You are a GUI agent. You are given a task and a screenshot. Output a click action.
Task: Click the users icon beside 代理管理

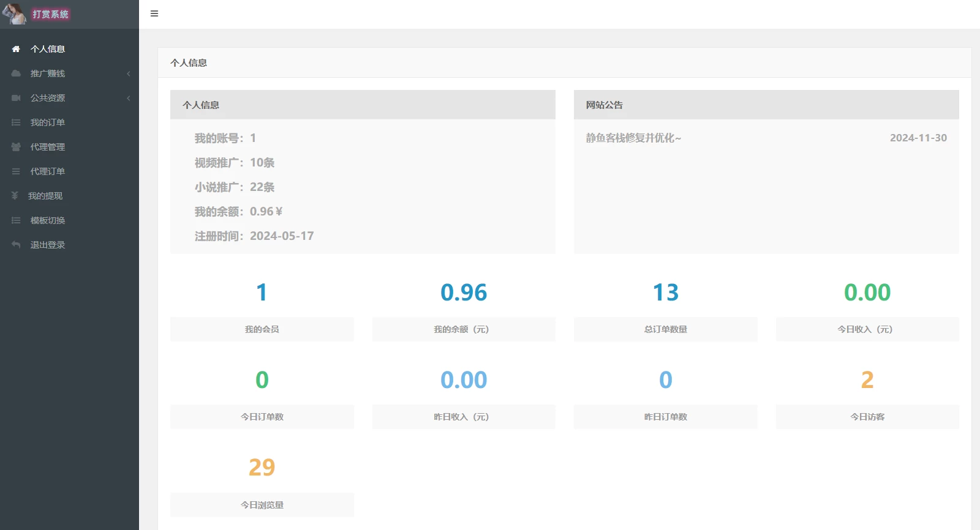[x=16, y=147]
